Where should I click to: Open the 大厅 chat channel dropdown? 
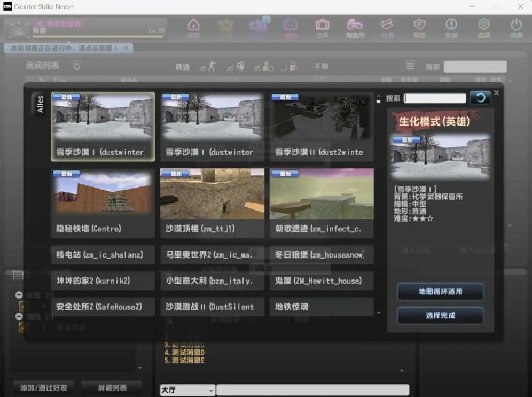(186, 390)
